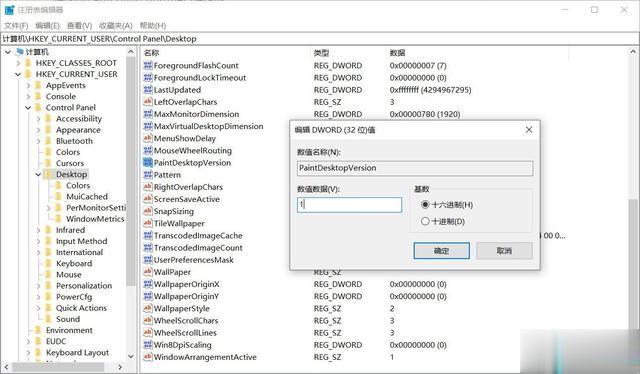
Task: Click the WindowArrangementActive string icon
Action: pos(148,357)
